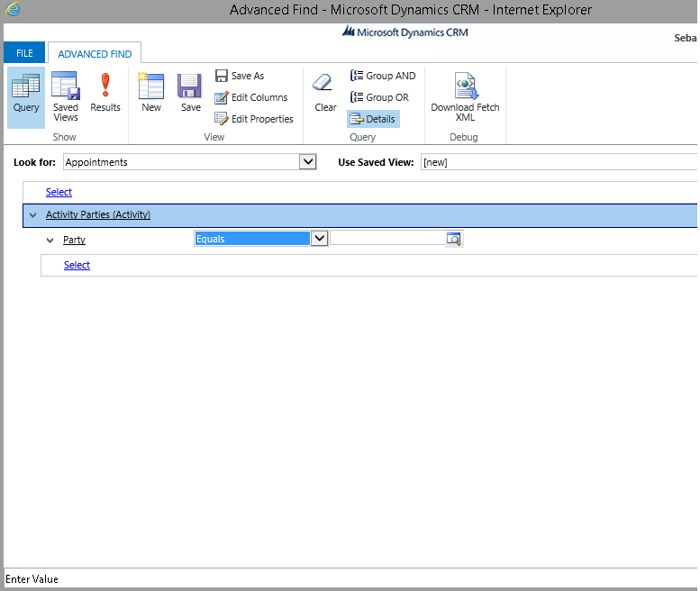Click the Enter Value status bar text
Viewport: 700px width, 591px height.
coord(32,579)
